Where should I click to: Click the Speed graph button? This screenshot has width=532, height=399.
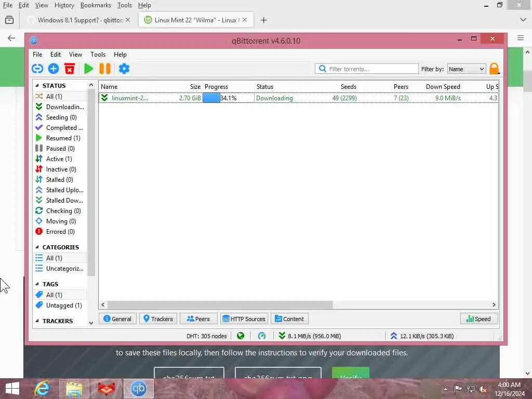pyautogui.click(x=479, y=319)
